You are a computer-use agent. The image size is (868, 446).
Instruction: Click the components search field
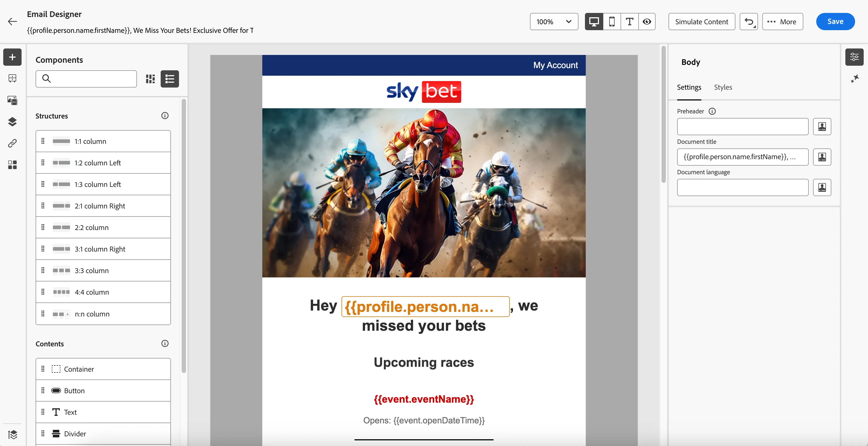point(86,79)
